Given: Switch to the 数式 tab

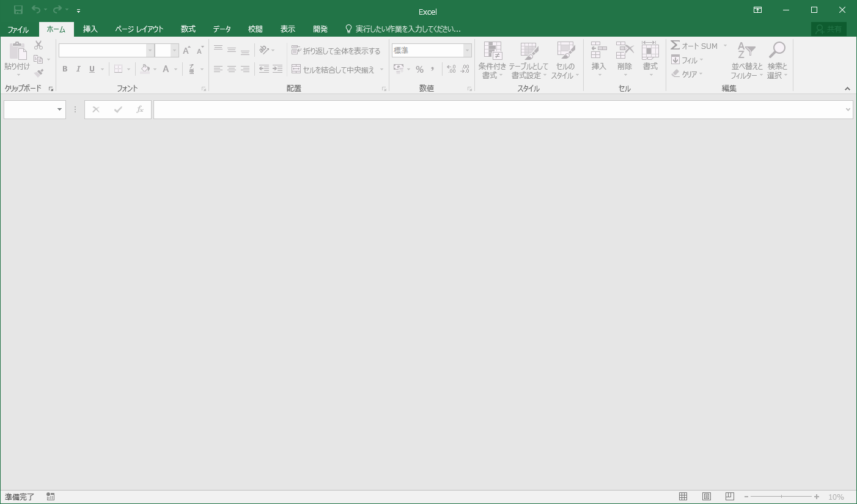Looking at the screenshot, I should click(x=188, y=29).
